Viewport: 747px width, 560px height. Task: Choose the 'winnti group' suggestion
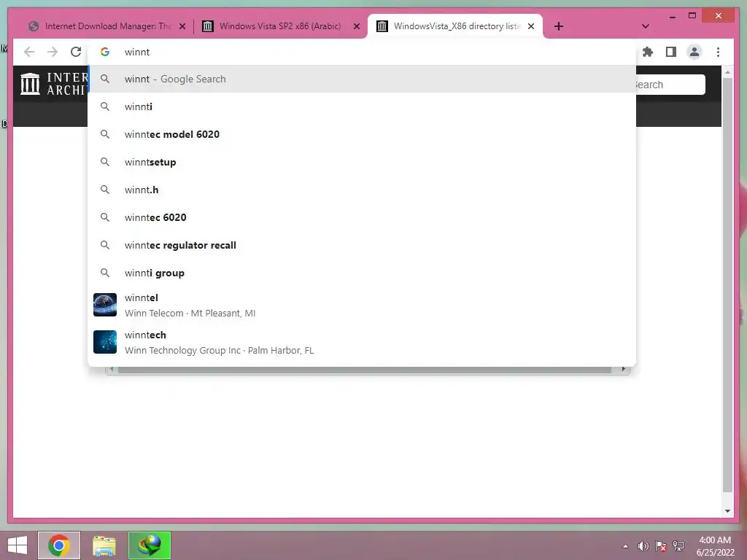coord(362,273)
